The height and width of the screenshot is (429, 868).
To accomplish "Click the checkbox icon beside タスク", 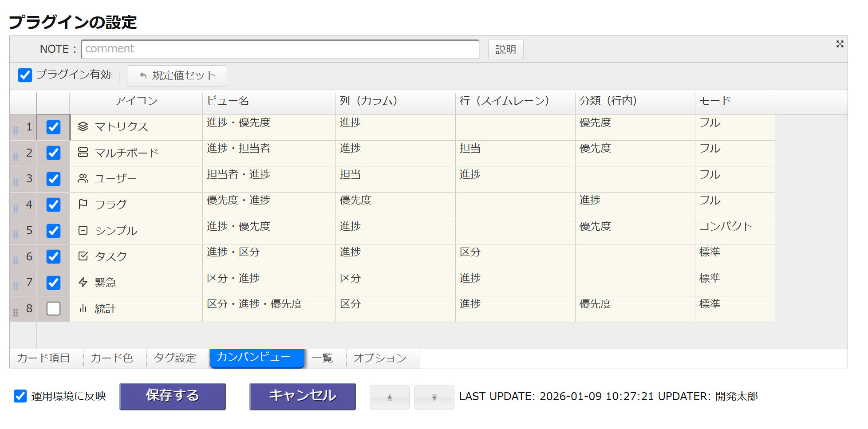I will (x=83, y=256).
